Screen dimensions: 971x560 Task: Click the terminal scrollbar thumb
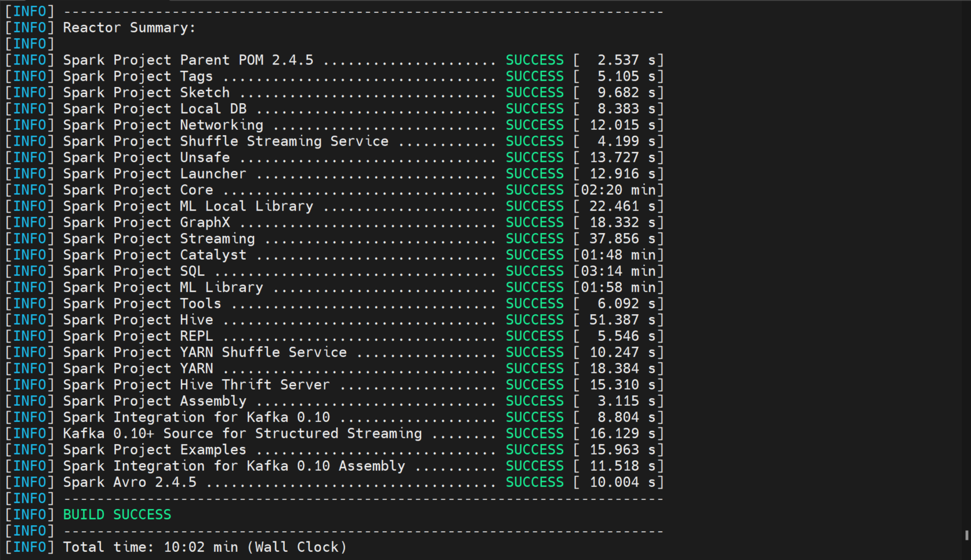coord(967,535)
